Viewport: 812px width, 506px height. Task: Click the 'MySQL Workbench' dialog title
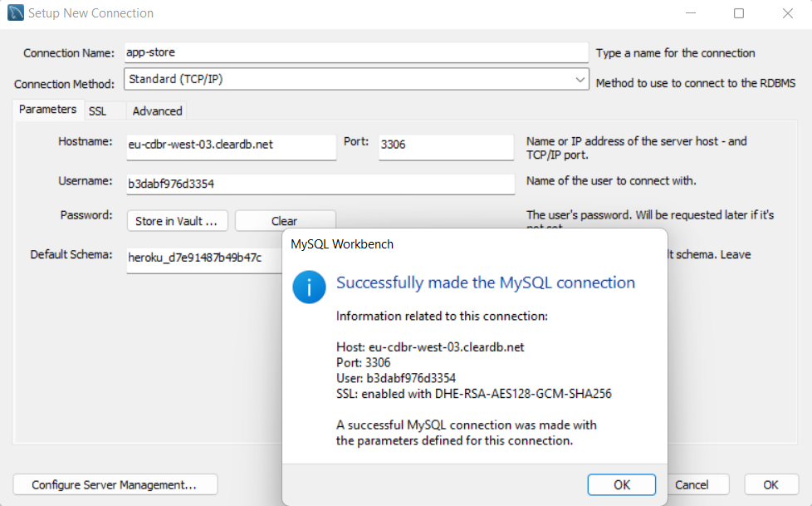pyautogui.click(x=342, y=244)
